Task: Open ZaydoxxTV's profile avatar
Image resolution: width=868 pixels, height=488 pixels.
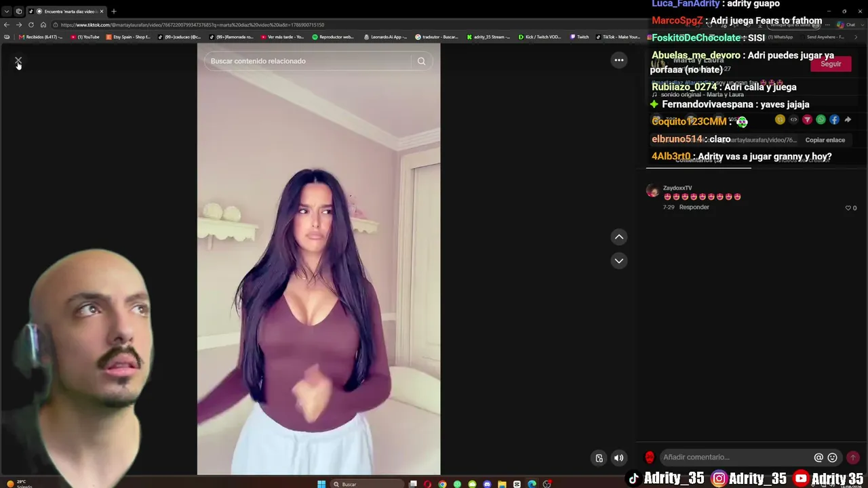Action: click(652, 190)
